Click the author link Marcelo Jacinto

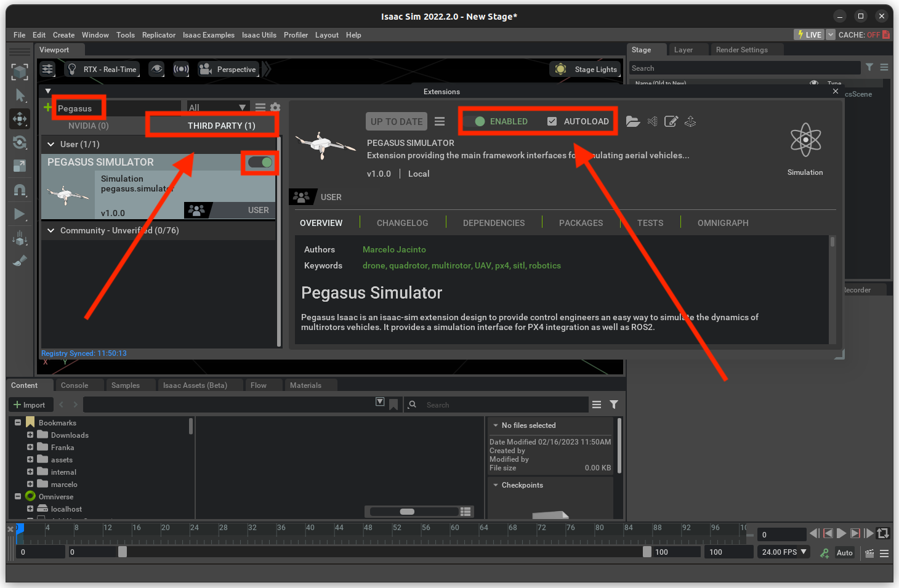point(394,249)
